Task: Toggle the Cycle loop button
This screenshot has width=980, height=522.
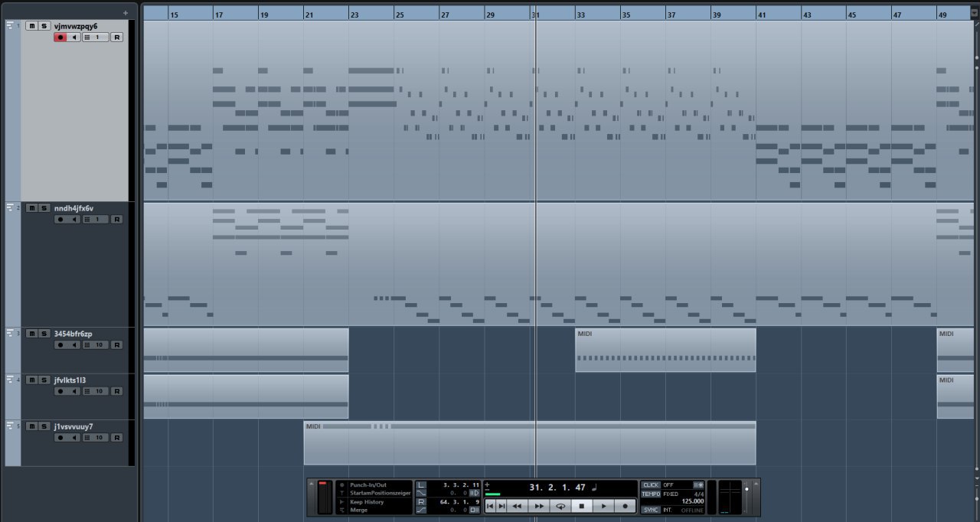Action: (560, 506)
